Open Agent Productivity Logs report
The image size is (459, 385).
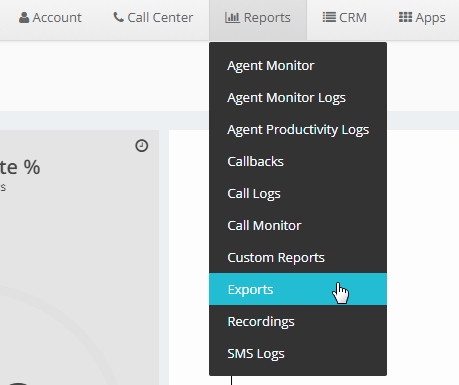coord(298,130)
